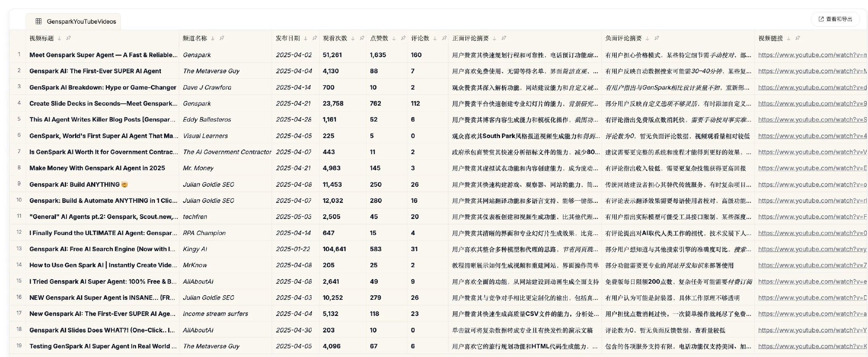Click channel name 'MrKnow'
Viewport: 868px width, 357px height.
click(x=195, y=265)
